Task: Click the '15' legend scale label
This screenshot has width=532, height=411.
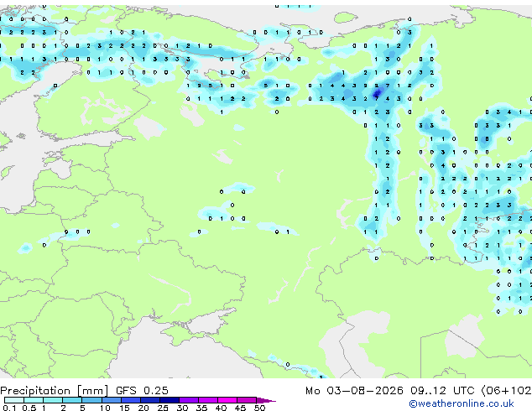Action: pyautogui.click(x=124, y=408)
